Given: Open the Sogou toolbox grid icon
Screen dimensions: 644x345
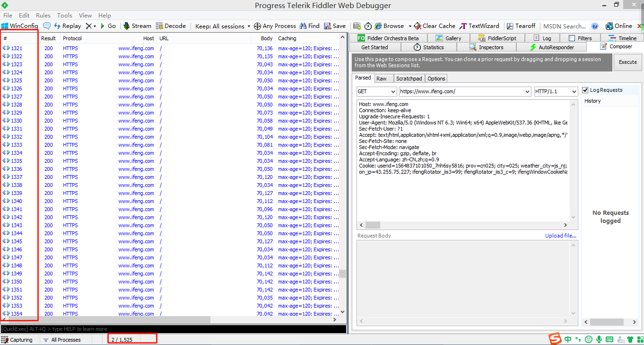Looking at the screenshot, I should pos(639,339).
